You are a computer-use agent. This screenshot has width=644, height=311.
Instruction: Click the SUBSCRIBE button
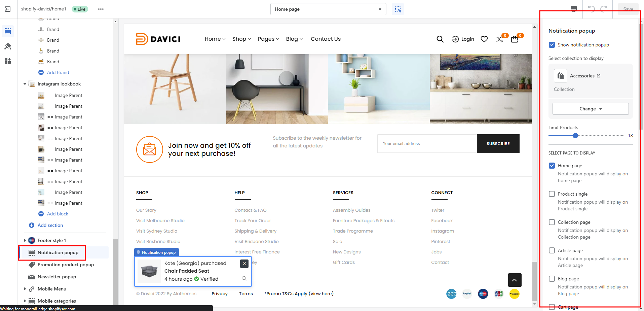coord(498,144)
